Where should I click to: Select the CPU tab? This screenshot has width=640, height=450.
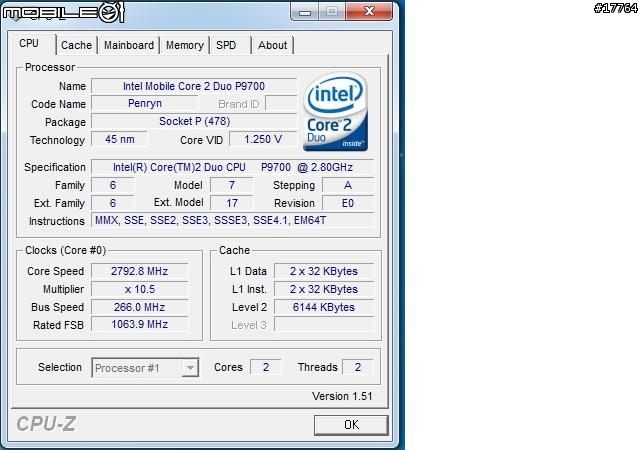point(32,43)
